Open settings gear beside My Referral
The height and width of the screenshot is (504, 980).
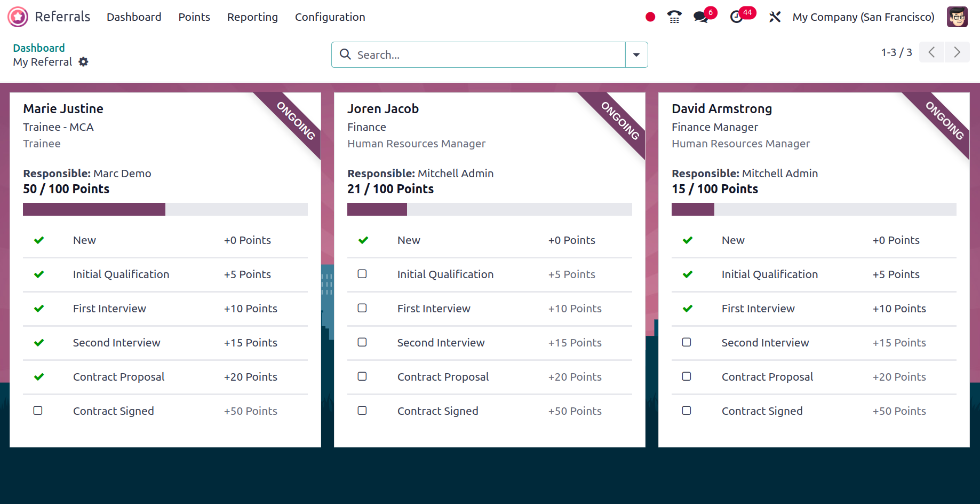click(84, 62)
